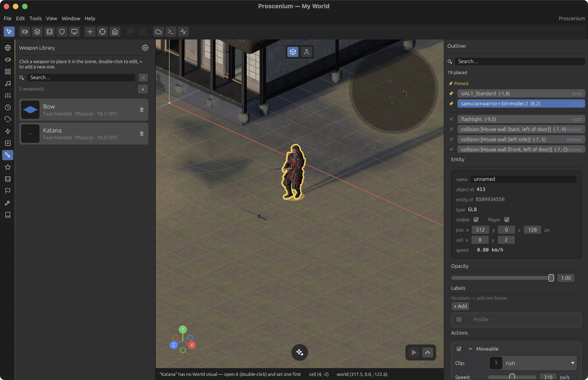Viewport: 588px width, 380px height.
Task: Open the Tools menu
Action: [36, 18]
